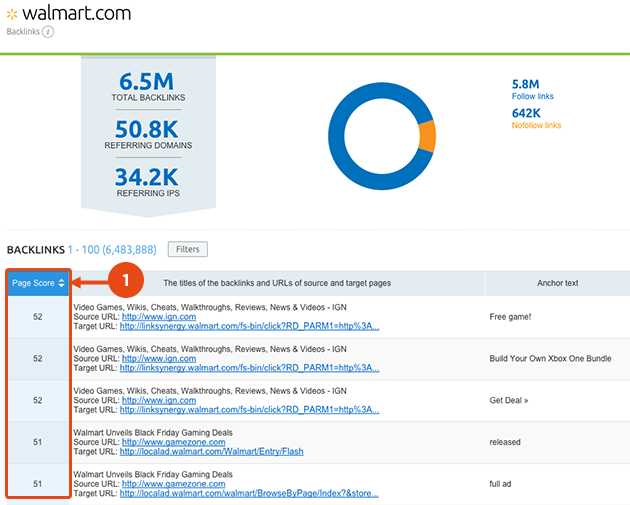The width and height of the screenshot is (630, 505).
Task: Open target URL for Build Your Own Xbox row
Action: click(x=250, y=368)
